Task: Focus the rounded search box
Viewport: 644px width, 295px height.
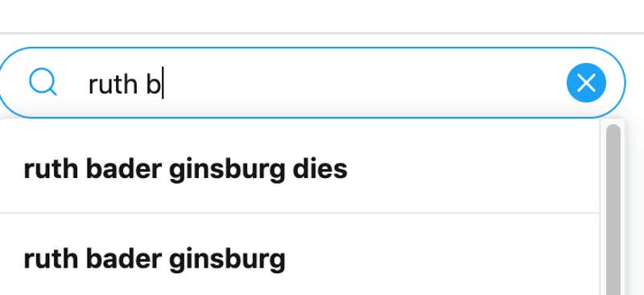Action: tap(312, 83)
